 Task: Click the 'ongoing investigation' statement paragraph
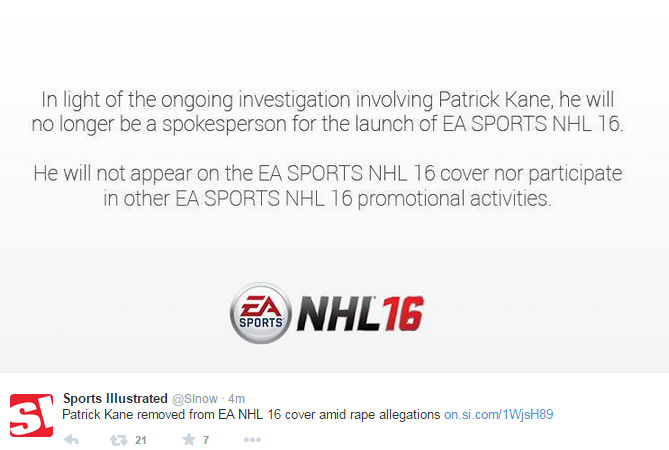click(x=328, y=112)
